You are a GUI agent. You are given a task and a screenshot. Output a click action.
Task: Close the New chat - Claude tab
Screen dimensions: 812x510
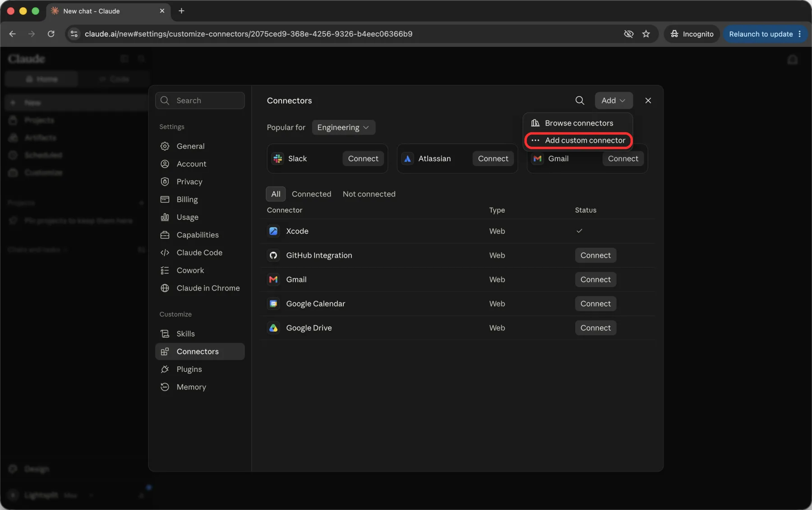162,11
